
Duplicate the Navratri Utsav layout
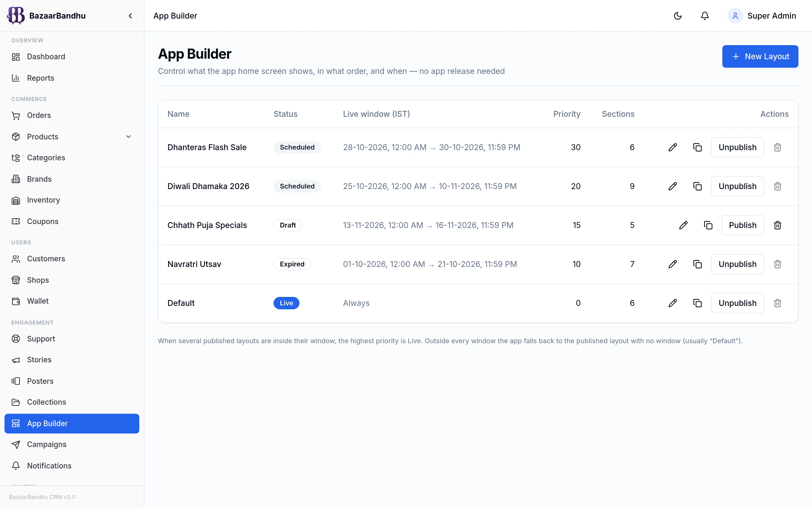click(697, 264)
